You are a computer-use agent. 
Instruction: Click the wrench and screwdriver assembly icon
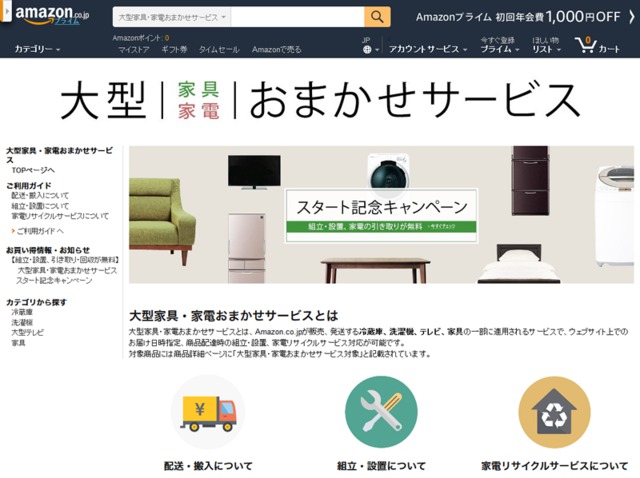tap(381, 412)
